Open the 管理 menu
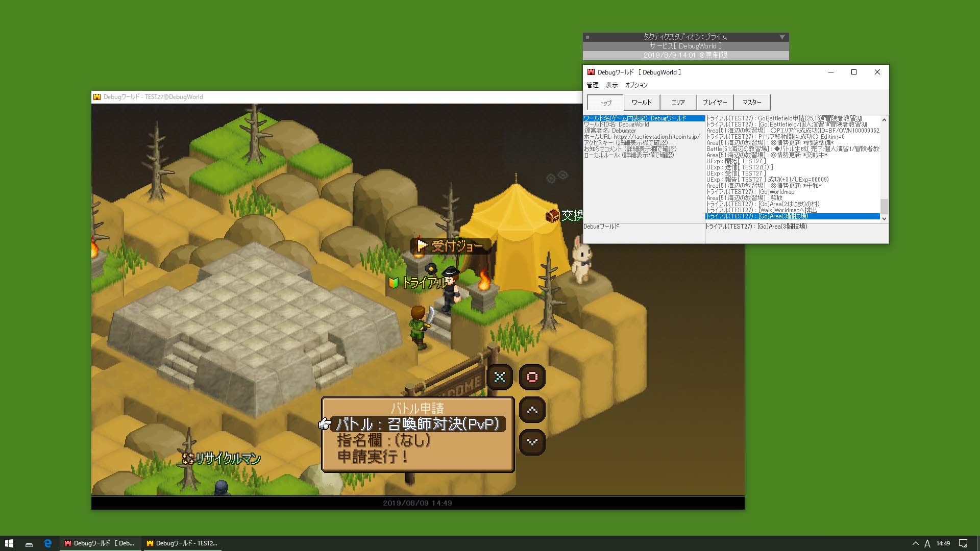Viewport: 980px width, 551px height. point(593,85)
